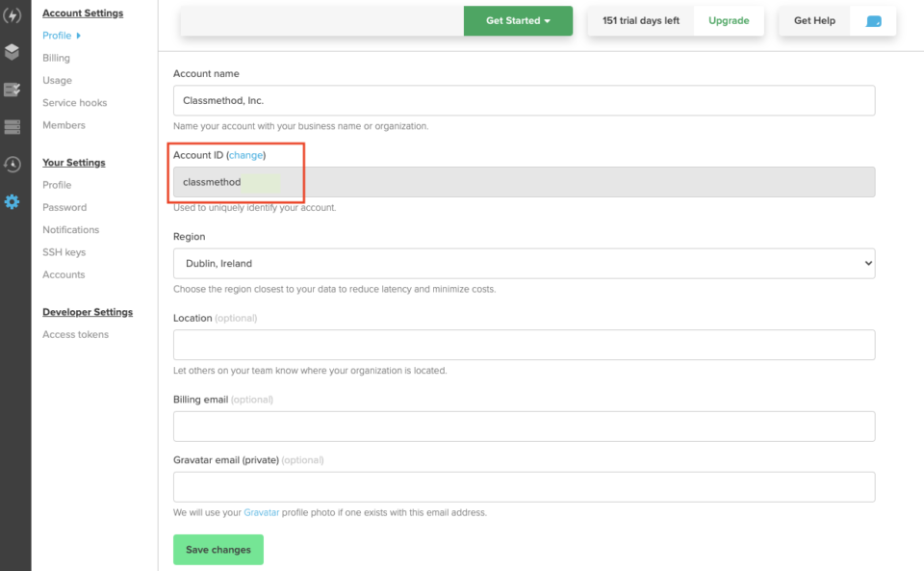Screen dimensions: 924x571
Task: Select the lightning bolt icon in the sidebar
Action: (x=13, y=13)
